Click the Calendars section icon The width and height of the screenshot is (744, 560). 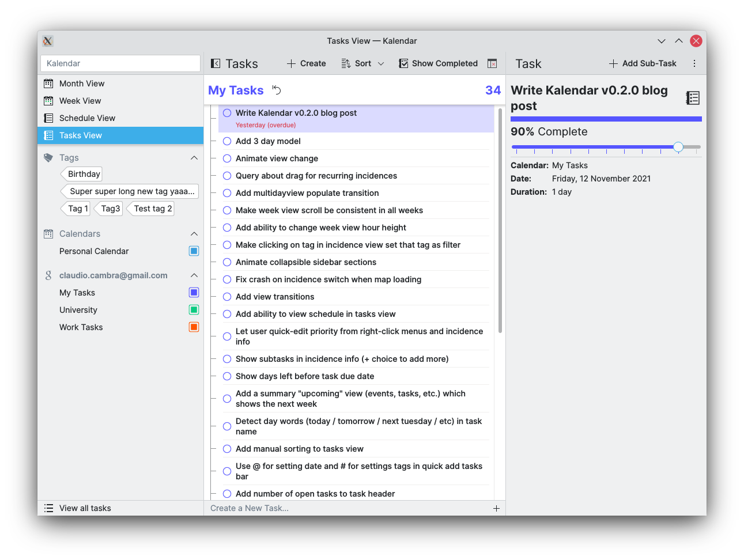48,234
